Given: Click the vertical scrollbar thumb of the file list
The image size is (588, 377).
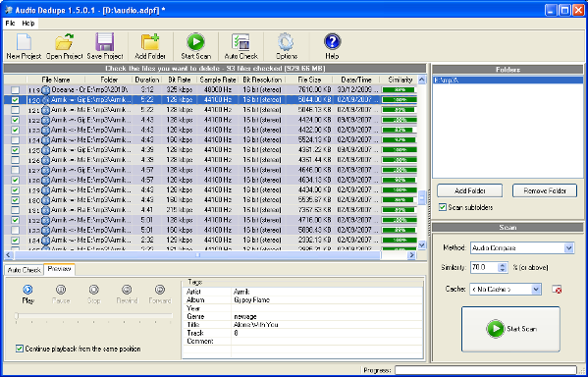Looking at the screenshot, I should click(x=422, y=197).
